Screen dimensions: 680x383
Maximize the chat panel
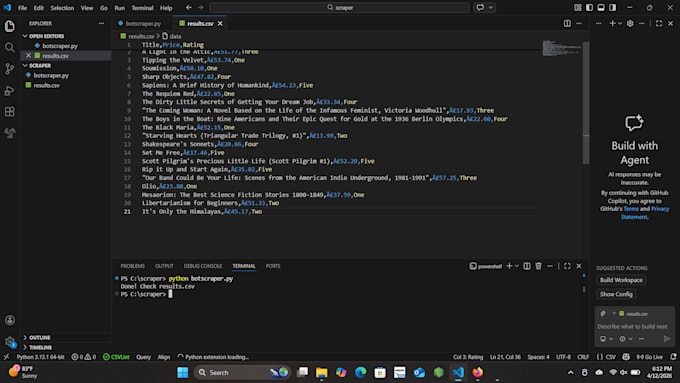pos(659,23)
